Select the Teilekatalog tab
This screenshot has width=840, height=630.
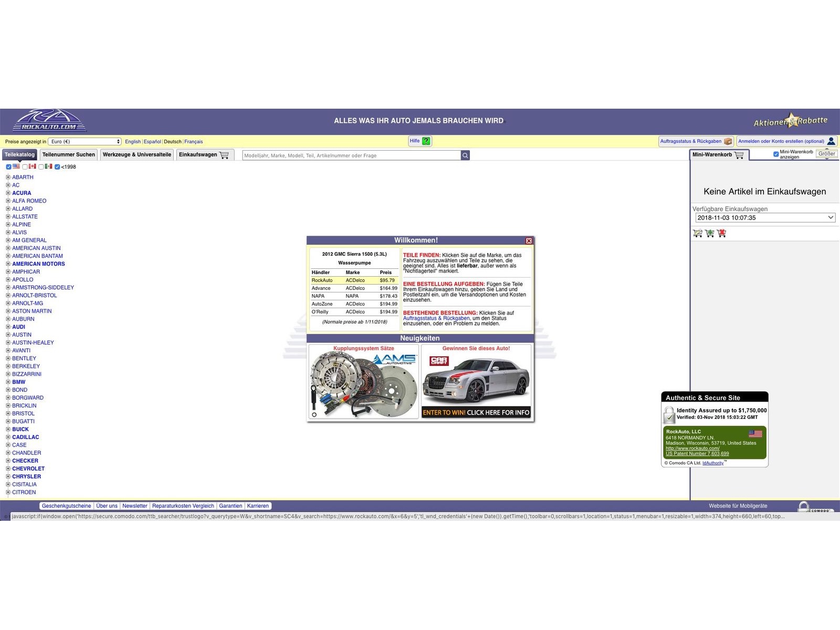point(19,155)
